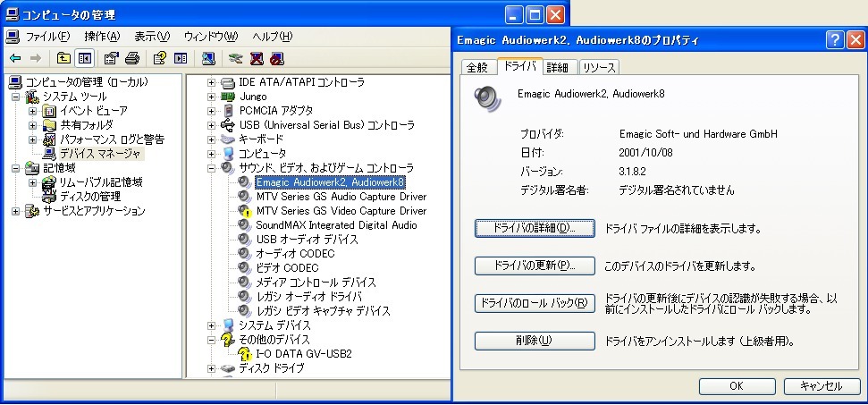This screenshot has height=405, width=868.
Task: Click the PCMCIA adapter icon in device tree
Action: click(x=228, y=111)
